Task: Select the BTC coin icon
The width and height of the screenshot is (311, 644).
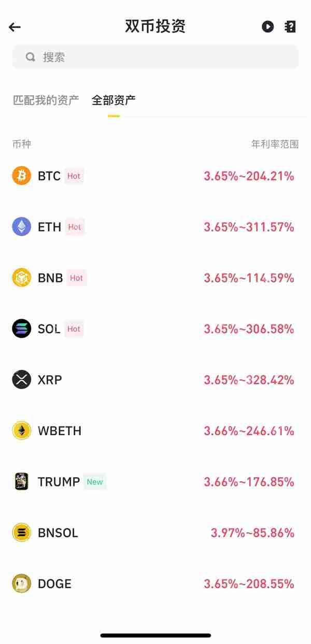Action: tap(21, 176)
